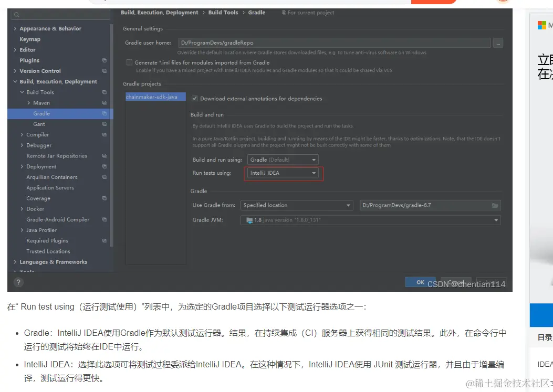Uncheck Download external annotations for dependencies

pyautogui.click(x=194, y=98)
